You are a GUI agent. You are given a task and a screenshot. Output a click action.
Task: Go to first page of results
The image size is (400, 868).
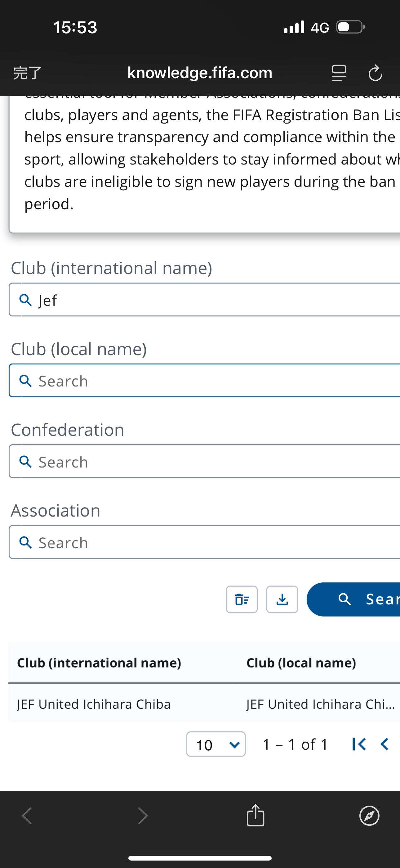click(x=358, y=744)
